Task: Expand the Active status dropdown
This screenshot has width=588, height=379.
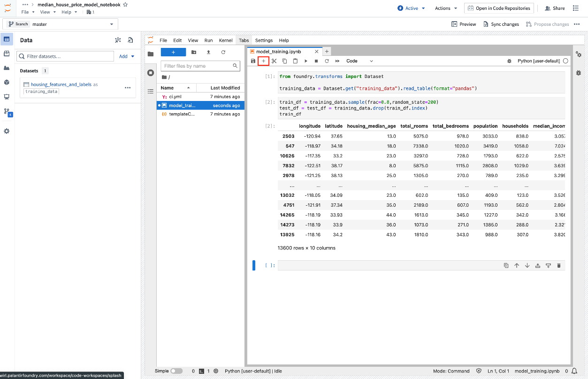Action: [x=411, y=8]
